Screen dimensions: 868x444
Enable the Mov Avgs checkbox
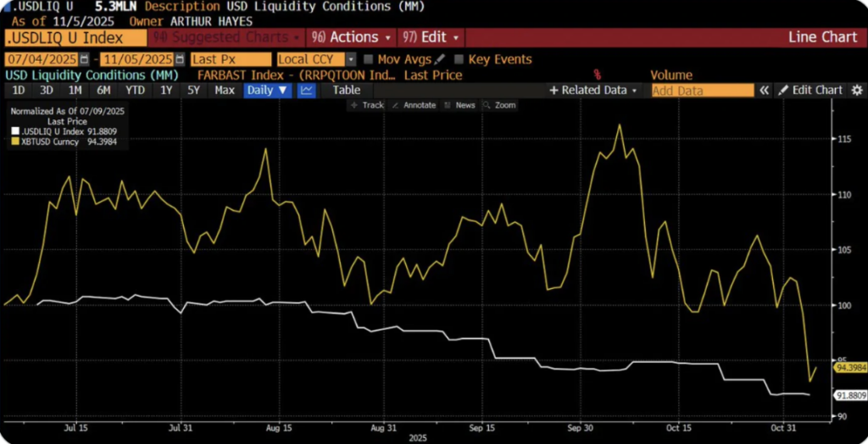coord(369,59)
